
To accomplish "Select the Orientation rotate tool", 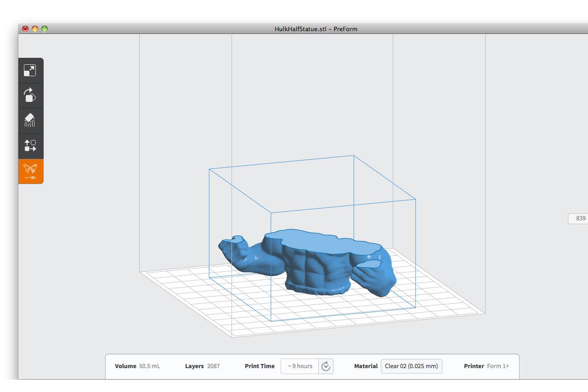I will 30,95.
